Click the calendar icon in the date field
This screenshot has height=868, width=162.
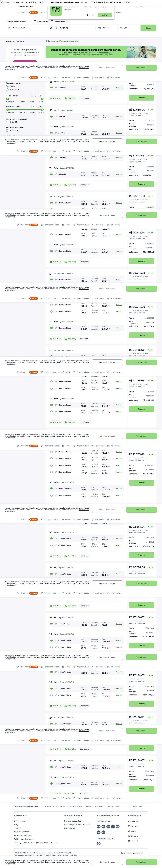click(x=99, y=28)
